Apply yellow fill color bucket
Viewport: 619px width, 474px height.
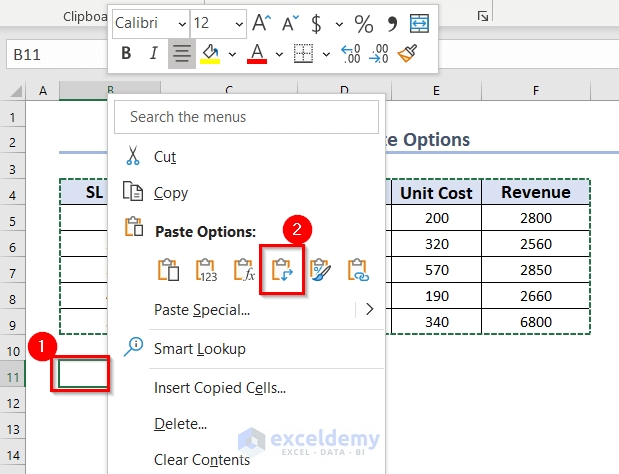click(x=210, y=53)
